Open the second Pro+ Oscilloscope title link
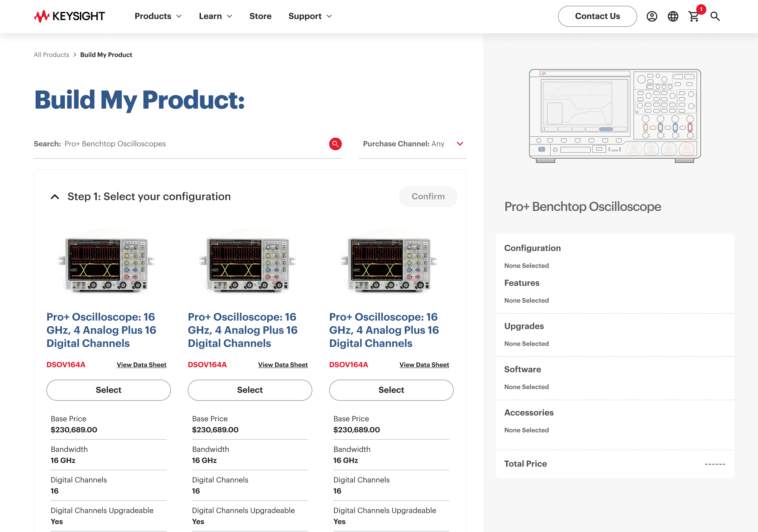Image resolution: width=758 pixels, height=532 pixels. (x=243, y=330)
